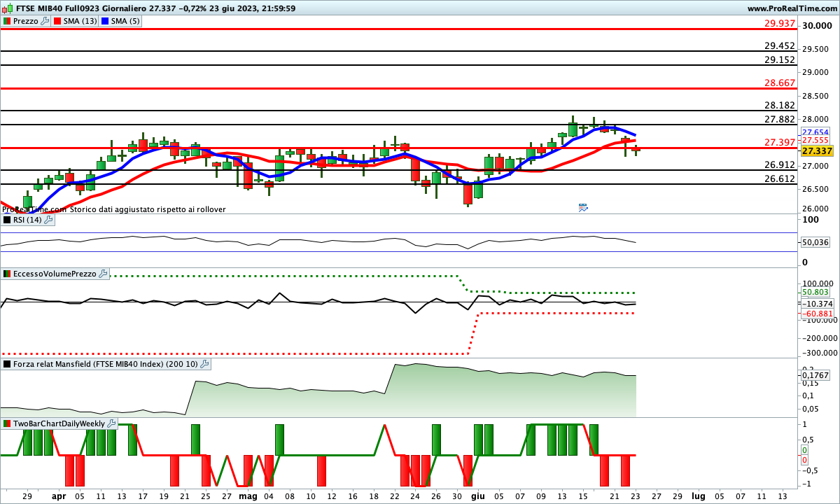The width and height of the screenshot is (840, 504).
Task: Click the TwoBarChartDailyWeekly color swatch
Action: click(x=6, y=423)
